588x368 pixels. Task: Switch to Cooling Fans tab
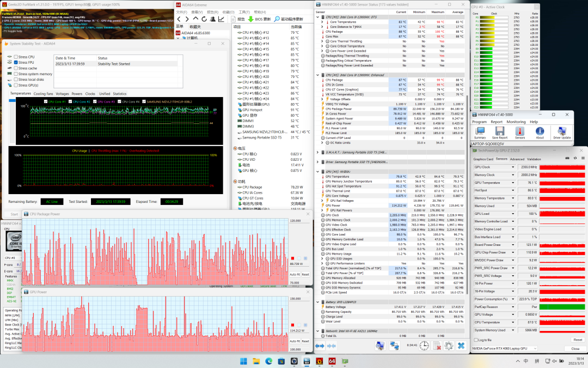click(x=43, y=94)
